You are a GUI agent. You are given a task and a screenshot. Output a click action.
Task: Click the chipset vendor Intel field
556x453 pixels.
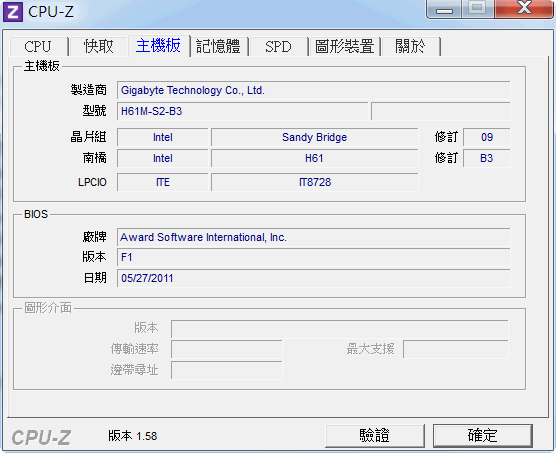point(163,137)
